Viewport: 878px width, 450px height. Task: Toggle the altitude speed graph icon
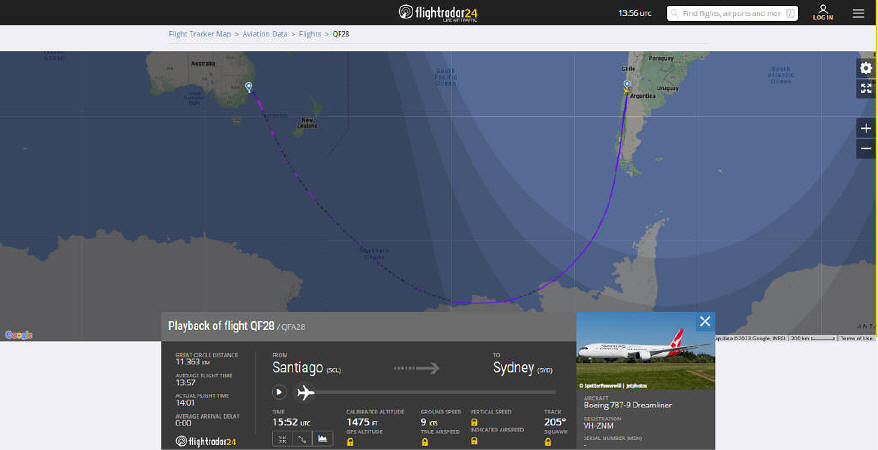click(x=323, y=439)
